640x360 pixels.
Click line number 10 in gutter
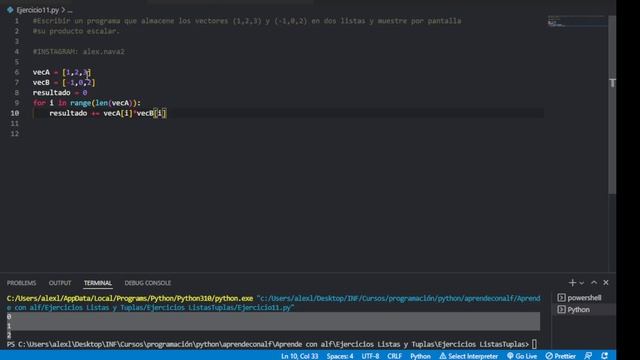(x=15, y=113)
